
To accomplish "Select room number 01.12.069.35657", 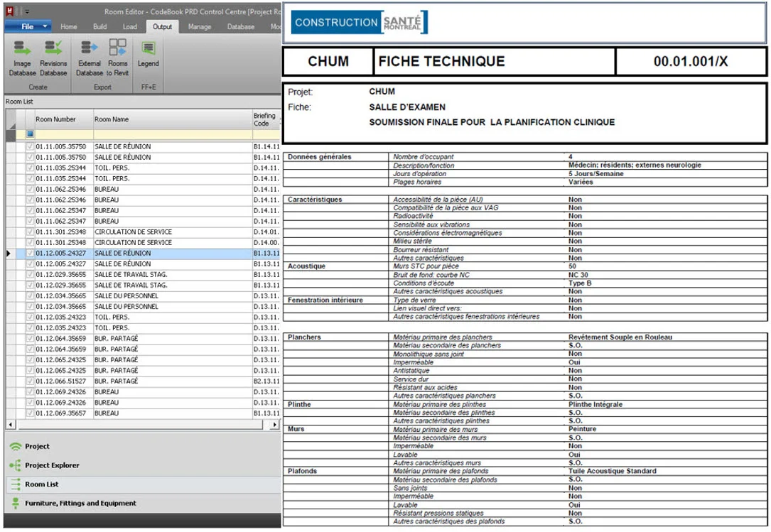I will (x=60, y=413).
